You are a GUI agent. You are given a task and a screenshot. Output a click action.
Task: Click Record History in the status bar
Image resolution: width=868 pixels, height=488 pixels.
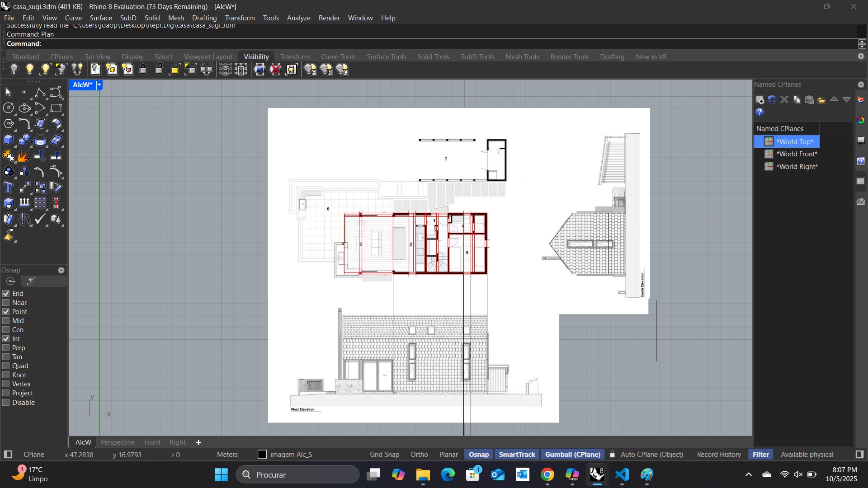pos(718,454)
